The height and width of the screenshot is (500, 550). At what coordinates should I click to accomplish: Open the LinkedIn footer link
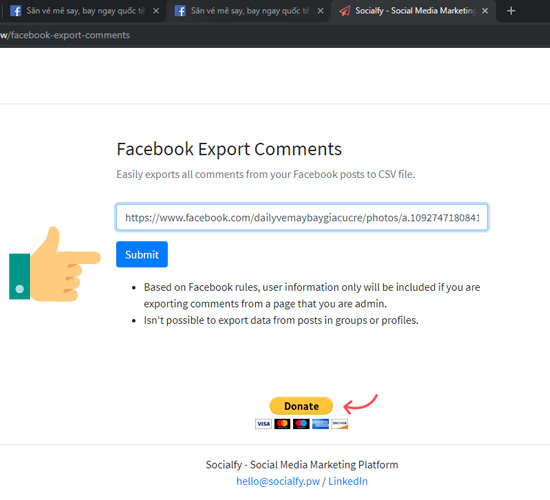click(x=348, y=481)
